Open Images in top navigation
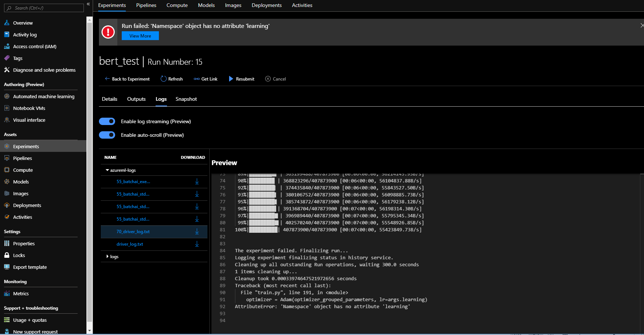Screen dimensions: 644x335 233,5
